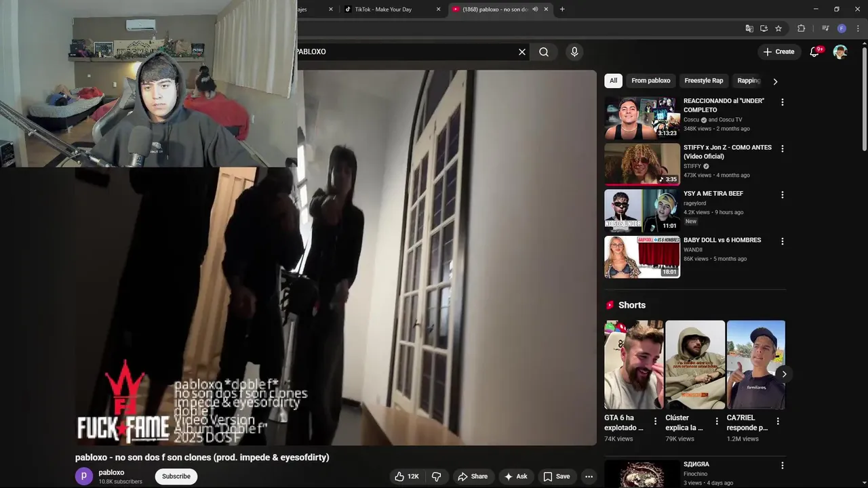Clear the YouTube search box with X

point(522,52)
